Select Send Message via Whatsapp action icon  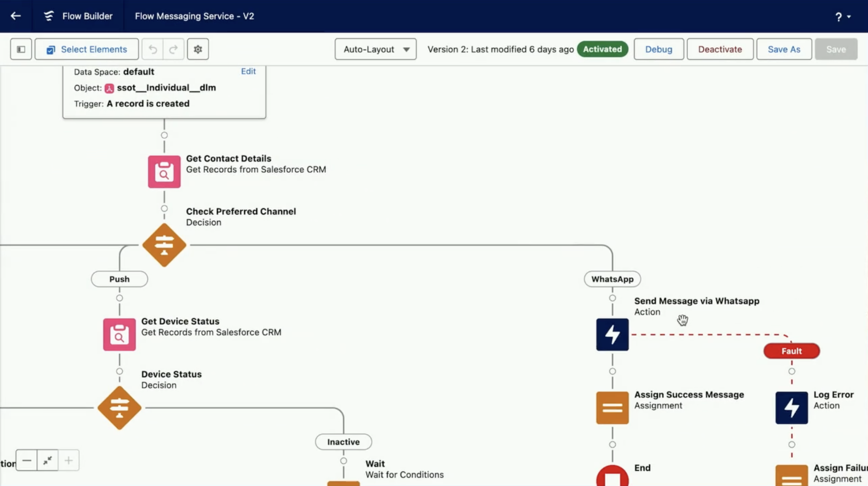pyautogui.click(x=612, y=334)
